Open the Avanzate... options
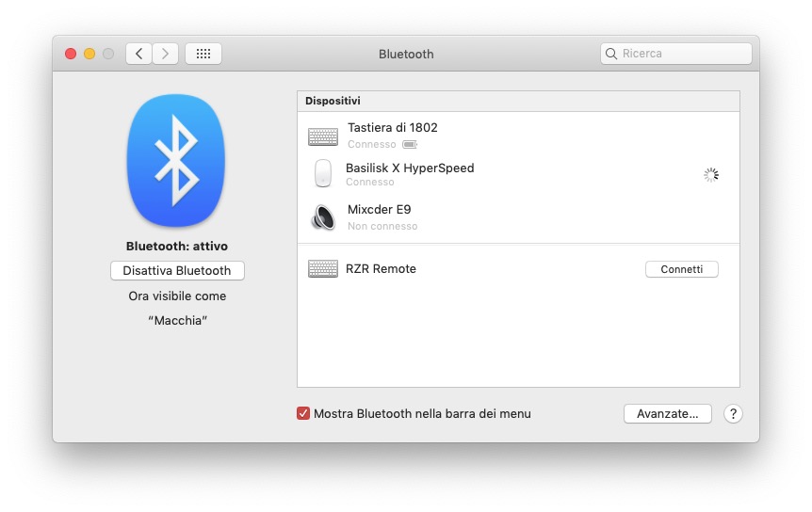The image size is (812, 512). tap(668, 414)
